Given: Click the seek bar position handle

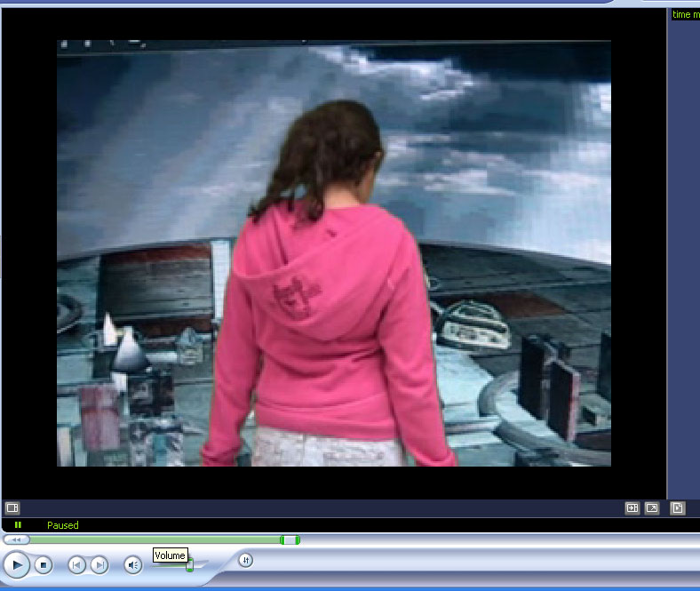Looking at the screenshot, I should [290, 539].
